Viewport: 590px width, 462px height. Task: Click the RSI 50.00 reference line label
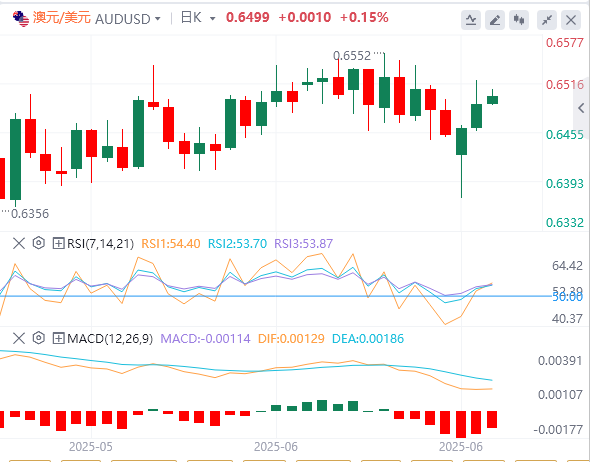567,297
